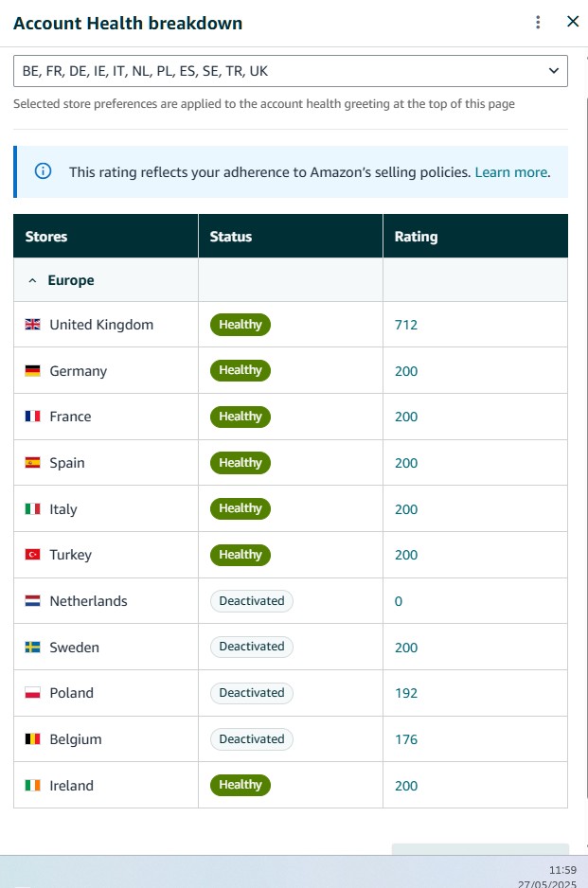588x888 pixels.
Task: Click the Ireland flag icon
Action: pyautogui.click(x=33, y=785)
